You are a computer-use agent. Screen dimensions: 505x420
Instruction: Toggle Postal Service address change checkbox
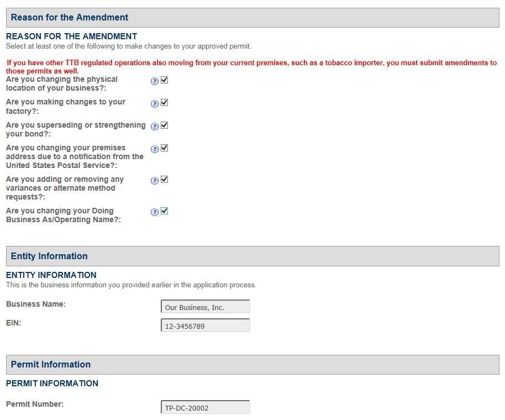[x=164, y=148]
